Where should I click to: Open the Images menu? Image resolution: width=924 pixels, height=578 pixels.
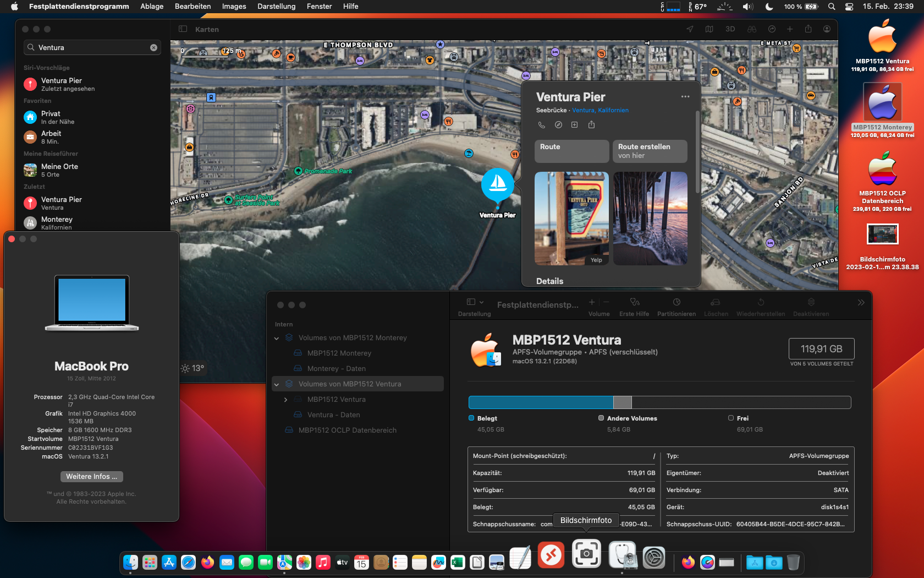click(x=234, y=7)
